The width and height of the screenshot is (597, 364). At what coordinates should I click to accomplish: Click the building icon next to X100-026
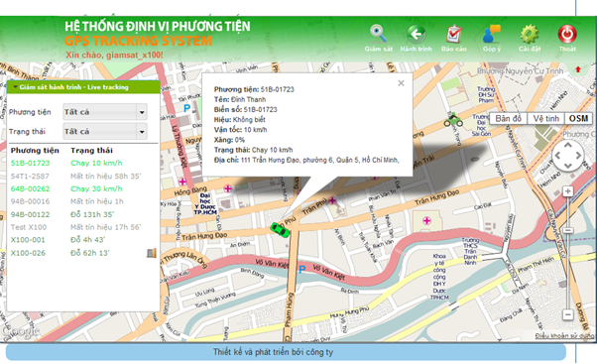coord(152,253)
